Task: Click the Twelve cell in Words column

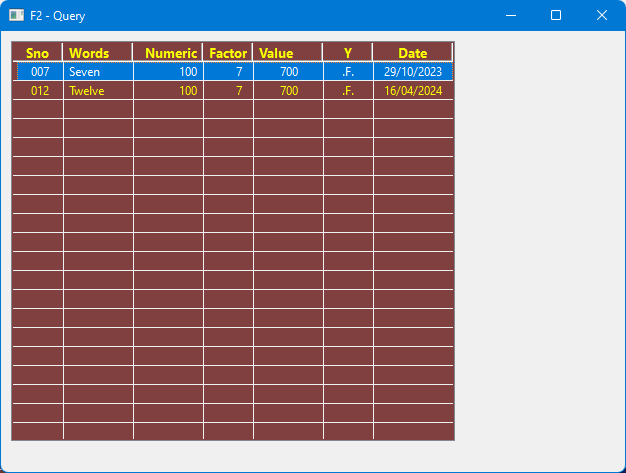Action: click(x=97, y=91)
